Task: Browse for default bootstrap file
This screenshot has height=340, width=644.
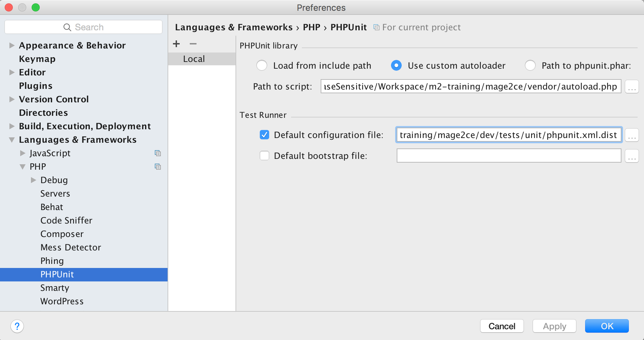Action: click(x=632, y=156)
